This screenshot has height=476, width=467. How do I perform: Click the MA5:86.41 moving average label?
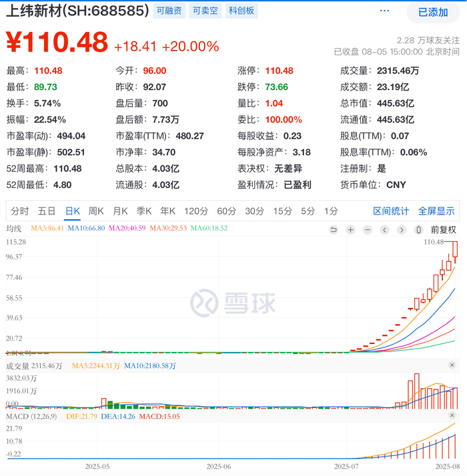(47, 228)
